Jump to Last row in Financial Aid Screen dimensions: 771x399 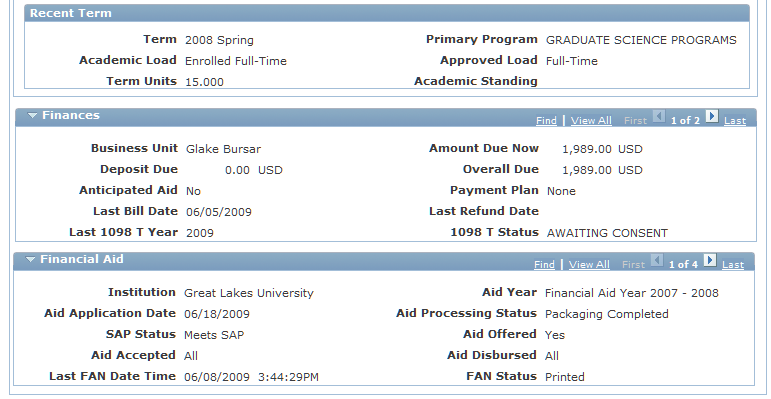coord(733,265)
